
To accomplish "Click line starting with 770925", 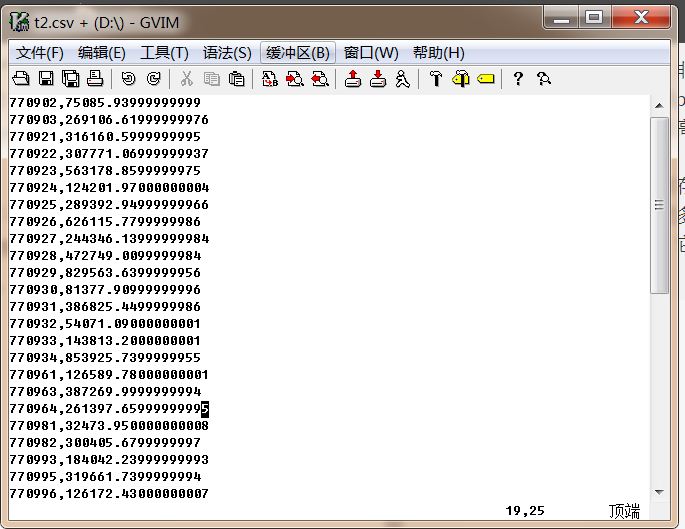I will click(x=109, y=205).
